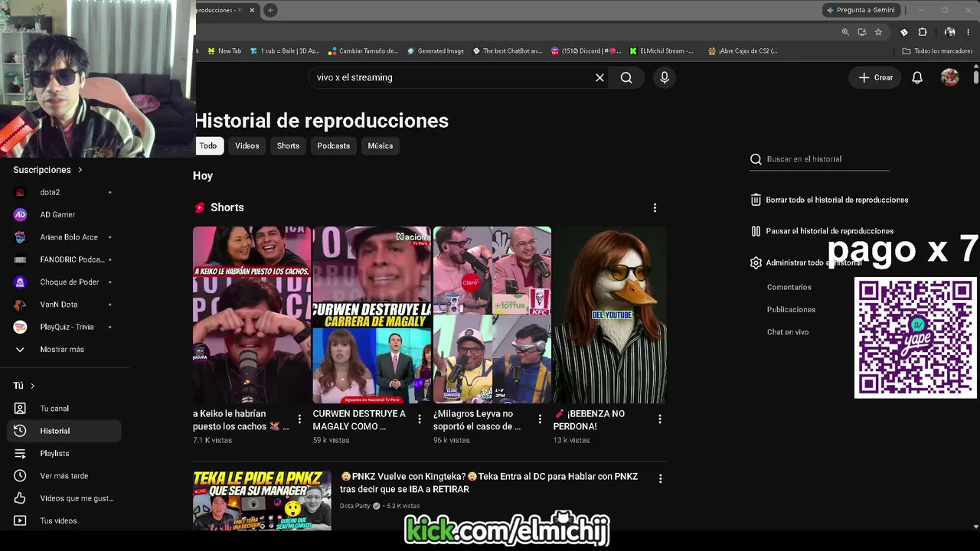The height and width of the screenshot is (551, 980).
Task: Select the Todo filter chip
Action: [208, 145]
